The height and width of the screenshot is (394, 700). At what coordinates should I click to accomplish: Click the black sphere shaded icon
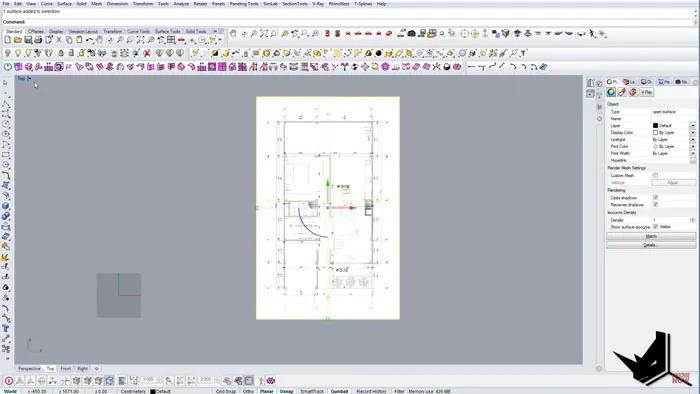(x=379, y=53)
